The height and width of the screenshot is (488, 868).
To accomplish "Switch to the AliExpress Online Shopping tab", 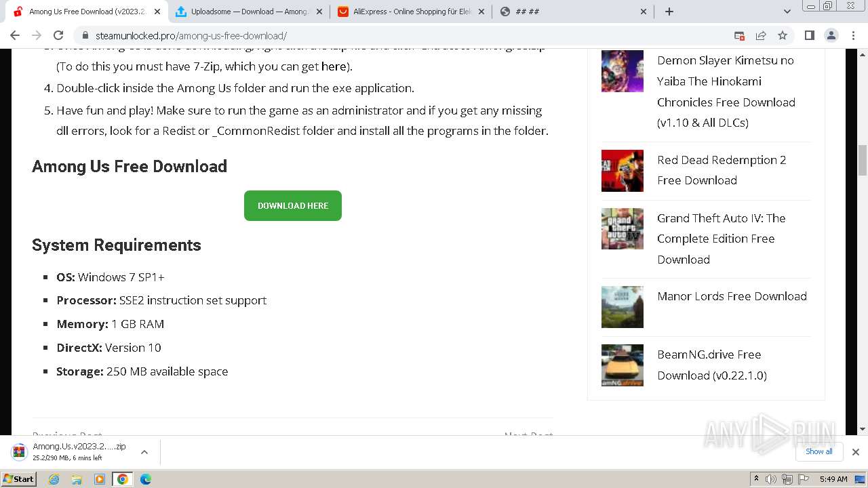I will [x=412, y=12].
